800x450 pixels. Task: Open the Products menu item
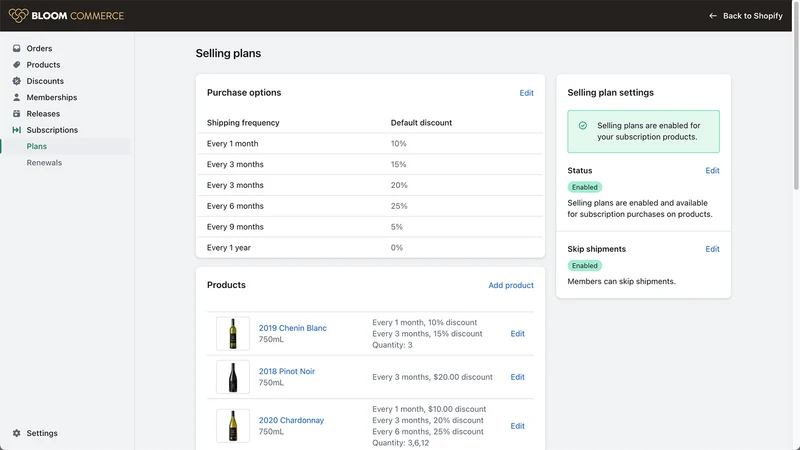click(x=43, y=65)
